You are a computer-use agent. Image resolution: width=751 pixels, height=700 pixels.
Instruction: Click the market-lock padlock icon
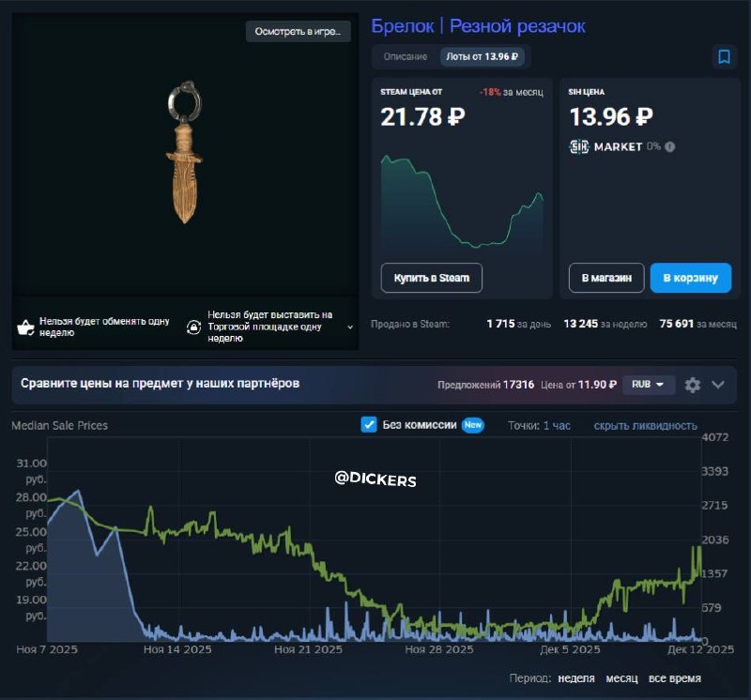193,327
